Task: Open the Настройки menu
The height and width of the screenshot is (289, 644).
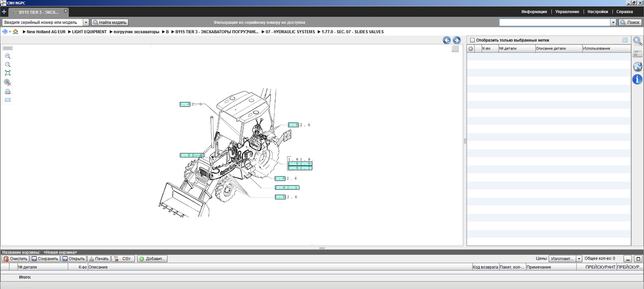Action: click(598, 12)
